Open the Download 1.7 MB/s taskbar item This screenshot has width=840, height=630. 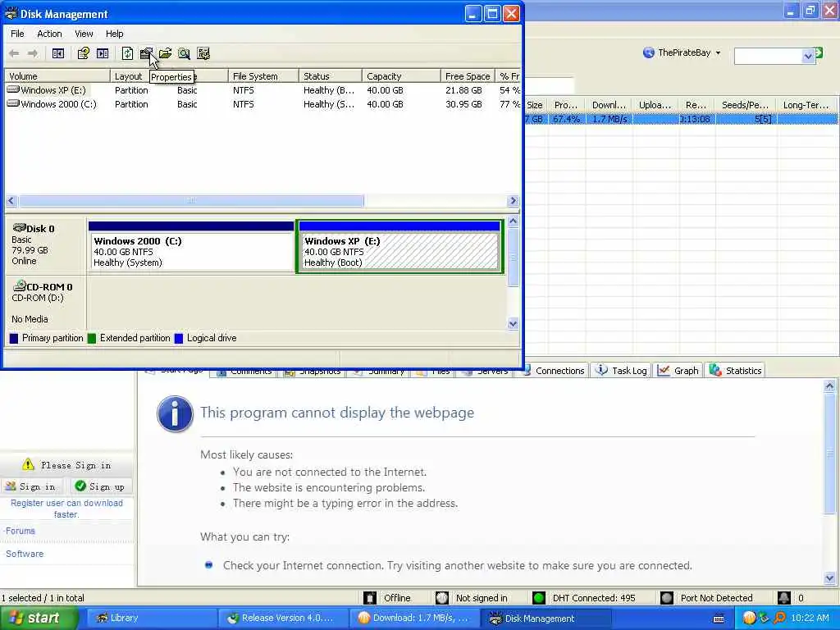coord(413,619)
